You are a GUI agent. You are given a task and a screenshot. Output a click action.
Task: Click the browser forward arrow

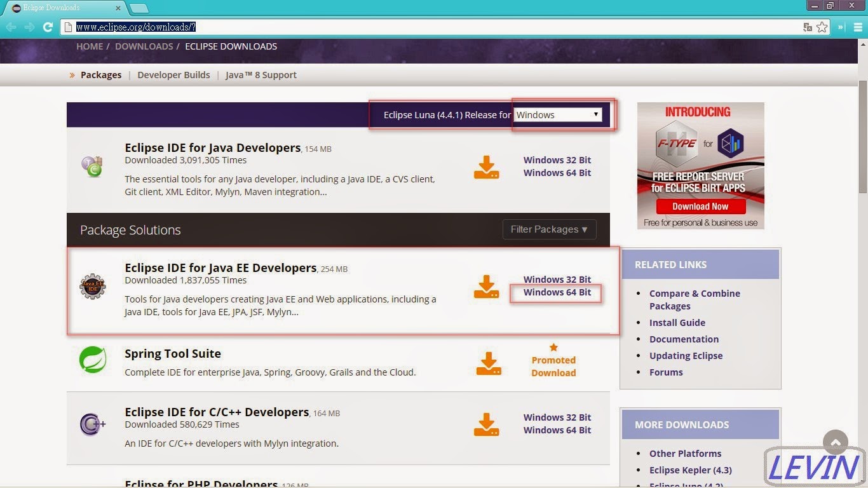(x=29, y=27)
